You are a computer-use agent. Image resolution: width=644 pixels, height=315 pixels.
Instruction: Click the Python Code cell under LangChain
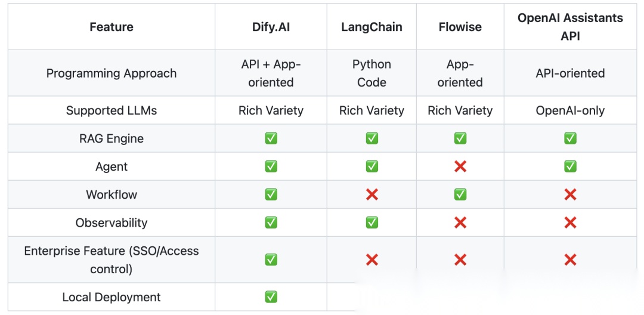point(371,73)
